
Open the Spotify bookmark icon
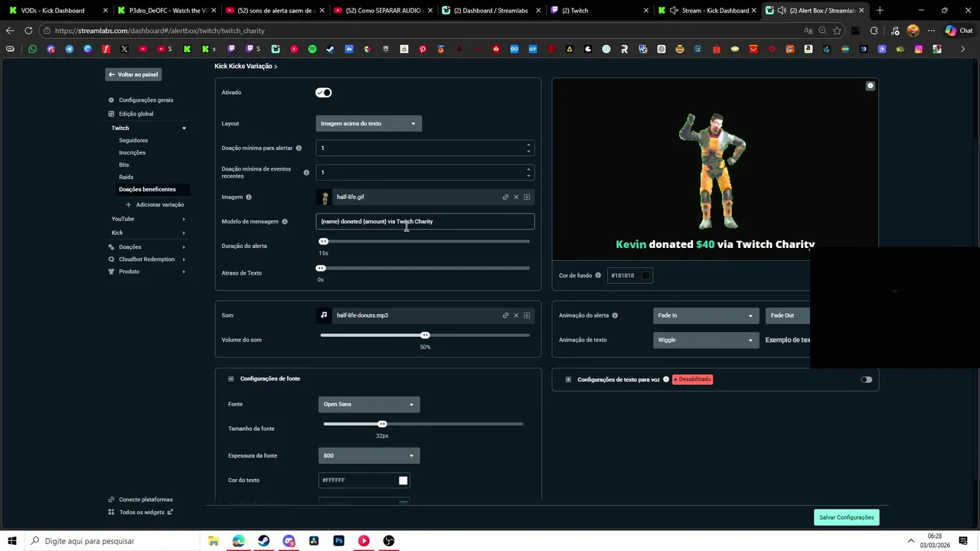click(312, 49)
